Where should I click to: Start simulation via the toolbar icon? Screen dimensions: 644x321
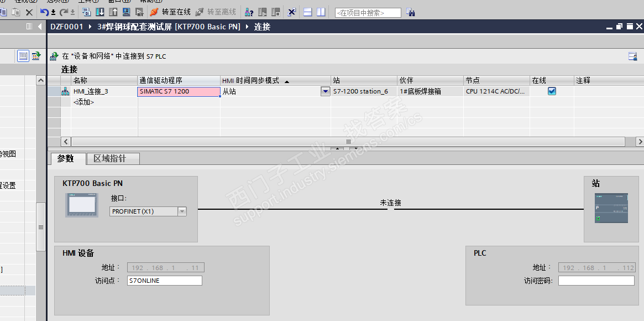[x=126, y=12]
